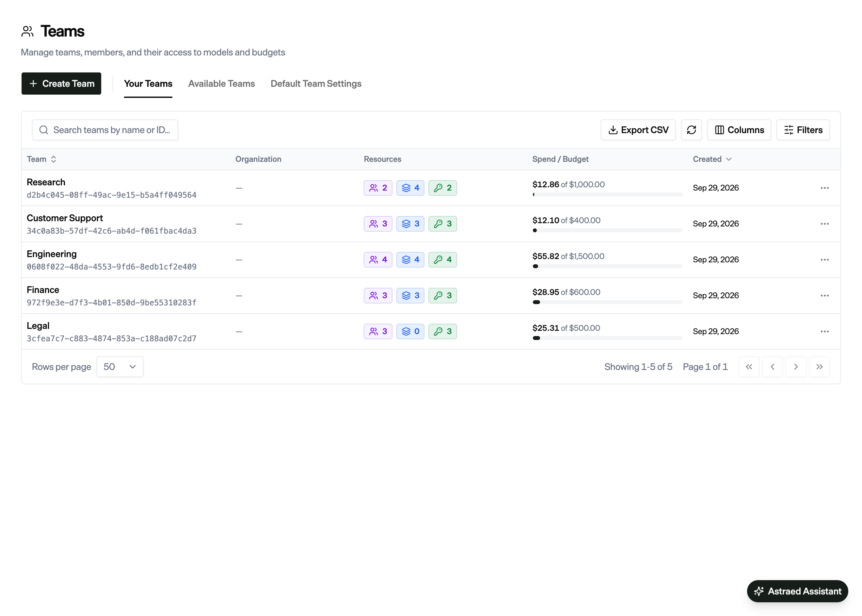Click Legal spend progress bar
The width and height of the screenshot is (862, 616).
click(607, 338)
